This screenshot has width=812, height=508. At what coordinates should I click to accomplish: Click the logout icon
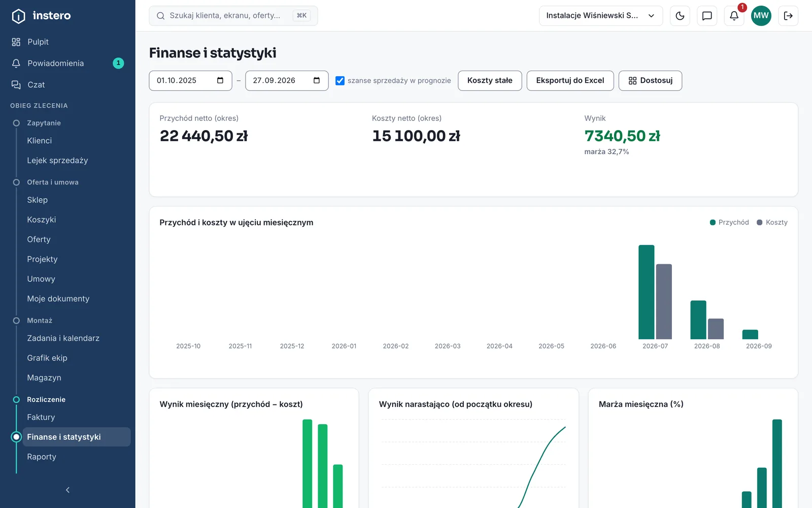[788, 16]
